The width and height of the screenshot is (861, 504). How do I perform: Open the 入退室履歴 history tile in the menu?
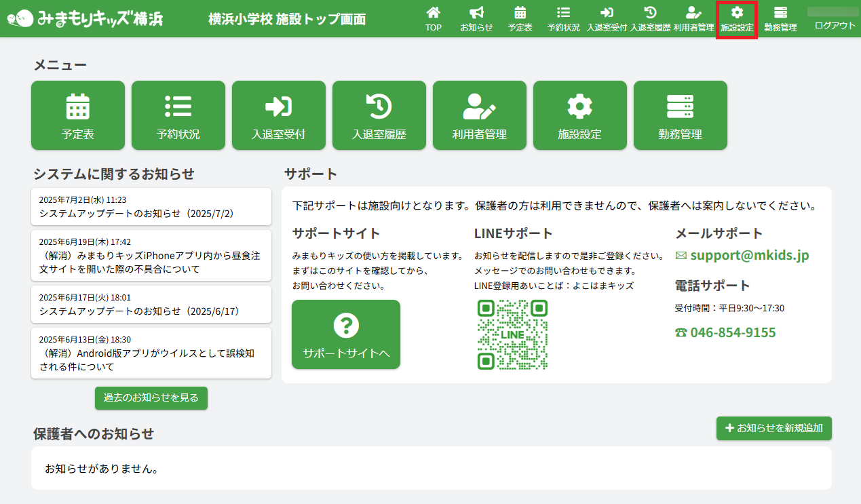coord(379,115)
